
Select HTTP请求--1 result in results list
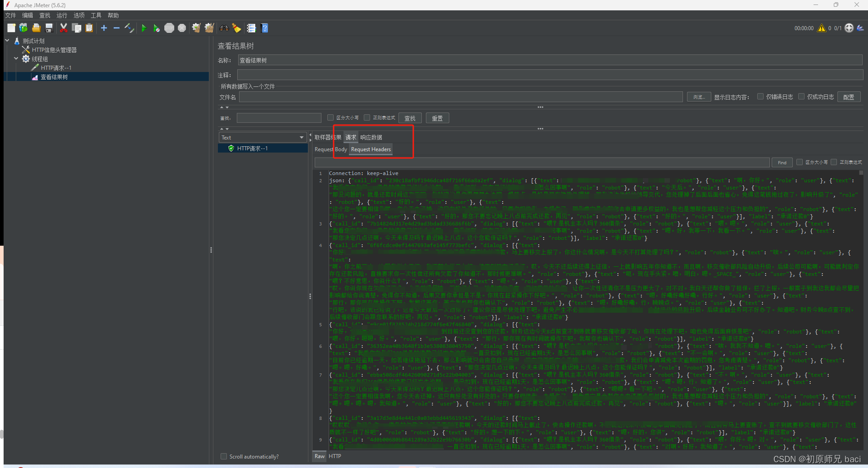pos(263,148)
